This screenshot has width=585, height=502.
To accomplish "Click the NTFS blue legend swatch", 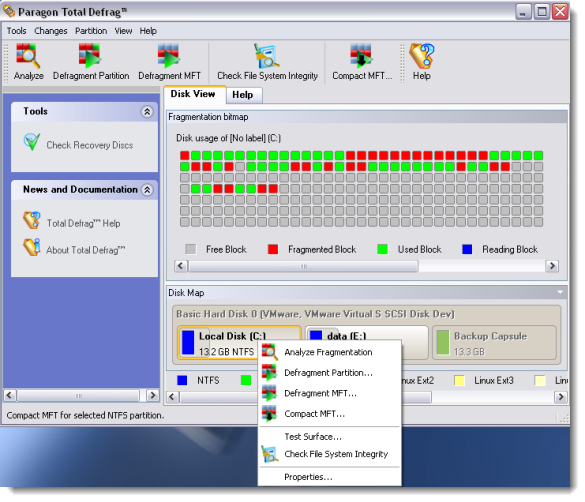I will [x=182, y=380].
